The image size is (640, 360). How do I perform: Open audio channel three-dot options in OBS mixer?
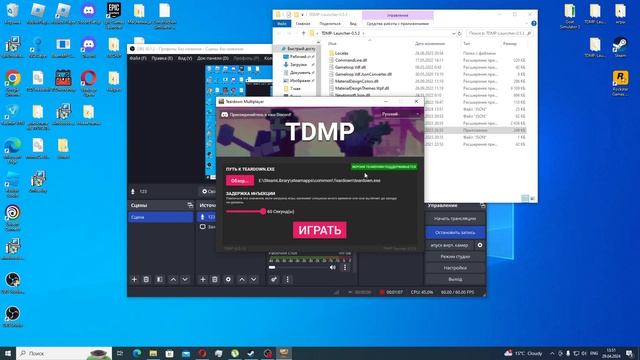[x=345, y=267]
